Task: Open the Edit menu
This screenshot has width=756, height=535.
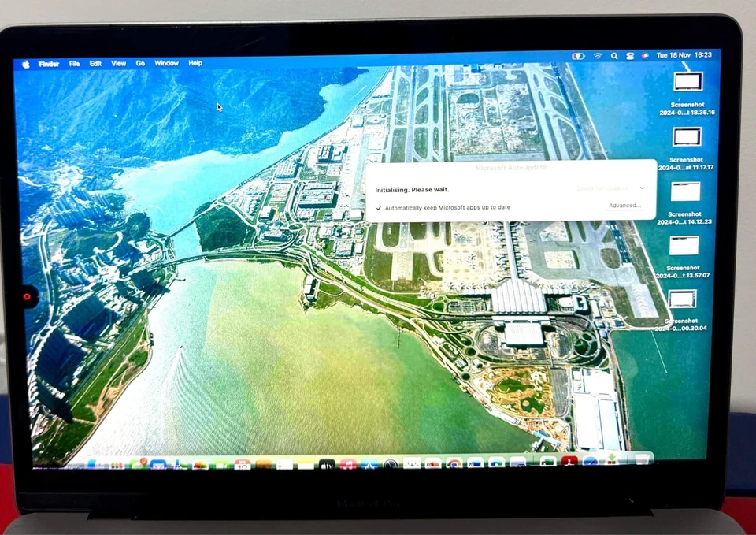Action: coord(95,64)
